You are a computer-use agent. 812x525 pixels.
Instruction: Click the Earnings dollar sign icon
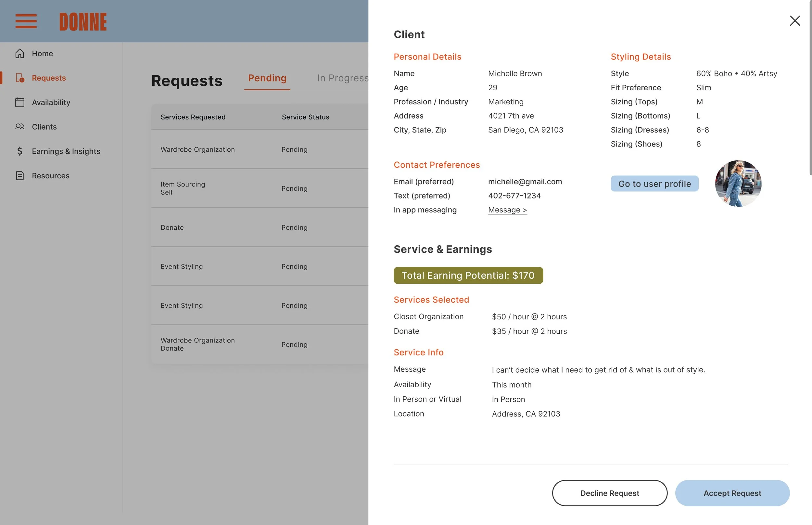coord(20,151)
